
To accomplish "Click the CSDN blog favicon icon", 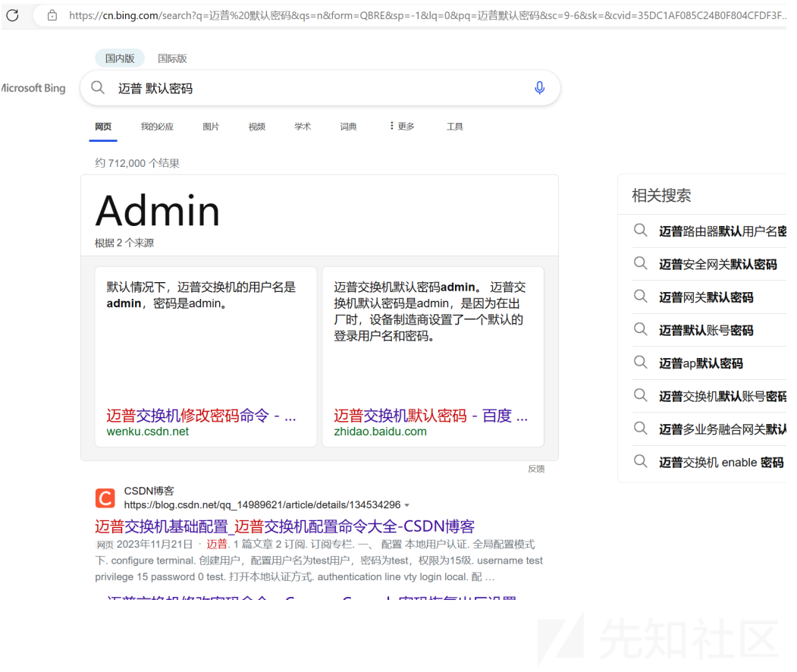I will pyautogui.click(x=105, y=498).
